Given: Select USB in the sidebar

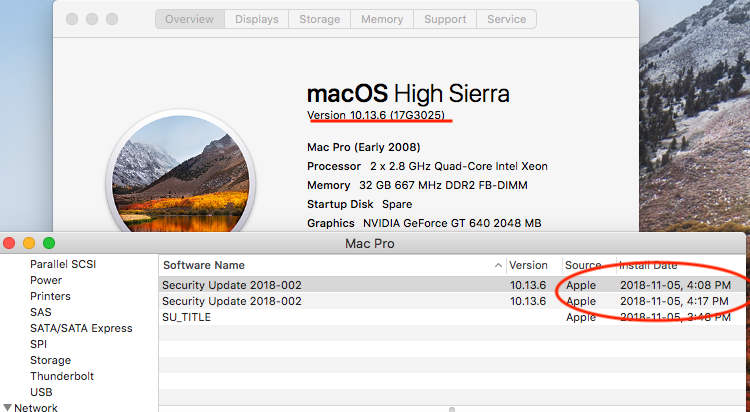Looking at the screenshot, I should point(41,392).
